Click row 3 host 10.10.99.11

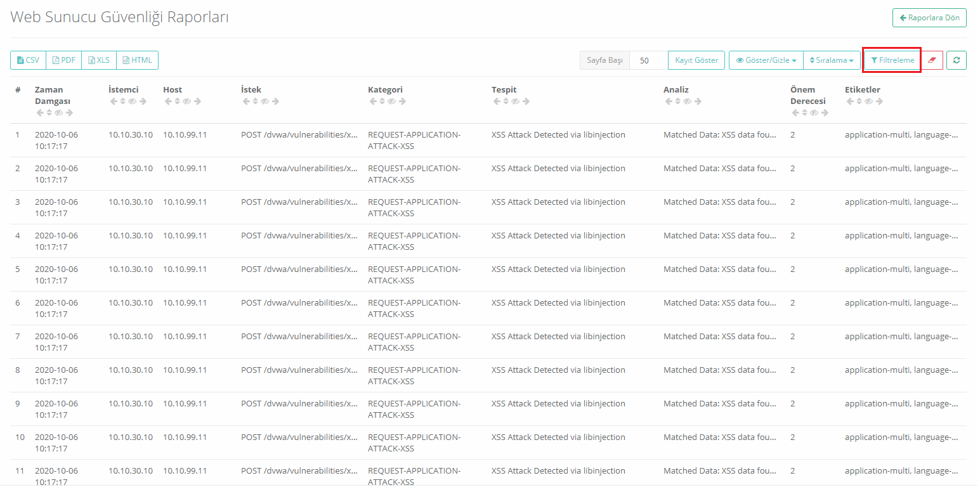tap(185, 202)
